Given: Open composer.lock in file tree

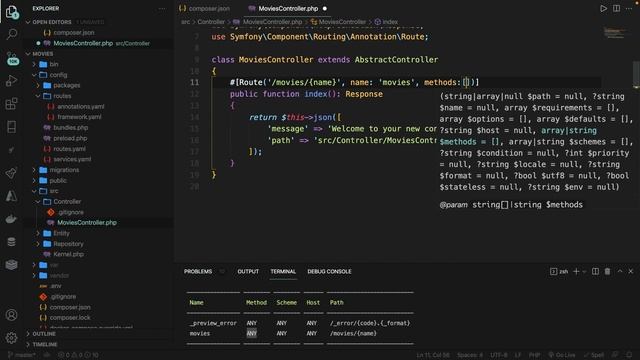Looking at the screenshot, I should coord(70,318).
